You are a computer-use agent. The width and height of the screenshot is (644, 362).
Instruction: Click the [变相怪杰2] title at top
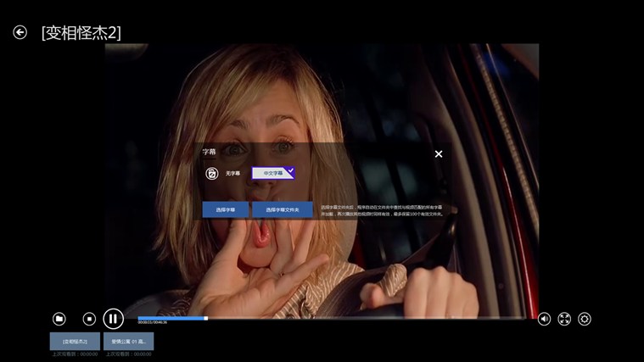(81, 33)
